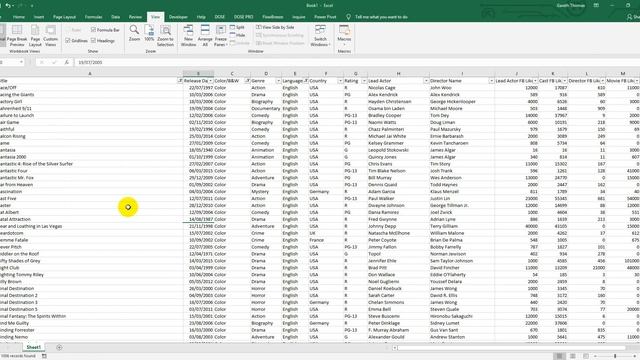Set zoom to 100%
640x360 pixels.
coord(149,33)
